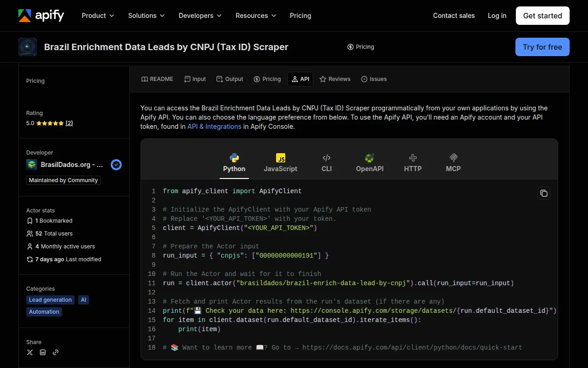Click the "7 days ago Last modified" text
Screen dimensions: 588x368
pos(68,259)
